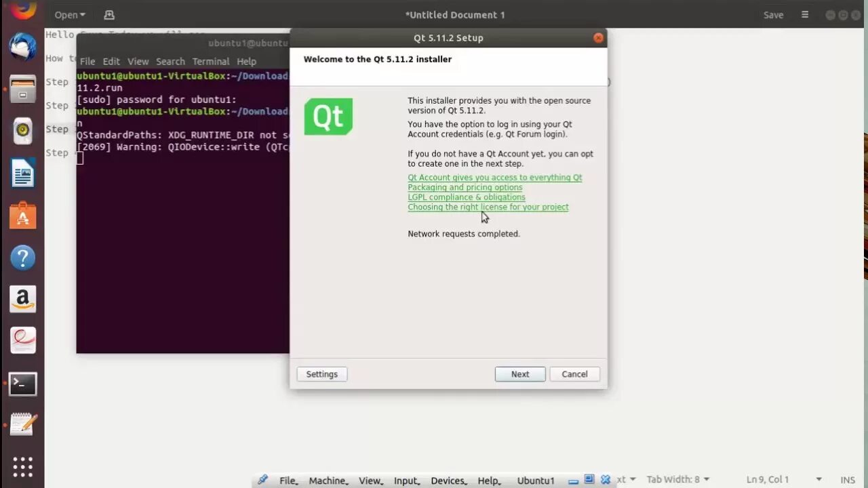This screenshot has width=868, height=488.
Task: Click the '*Untitled Document 1' title
Action: (455, 15)
